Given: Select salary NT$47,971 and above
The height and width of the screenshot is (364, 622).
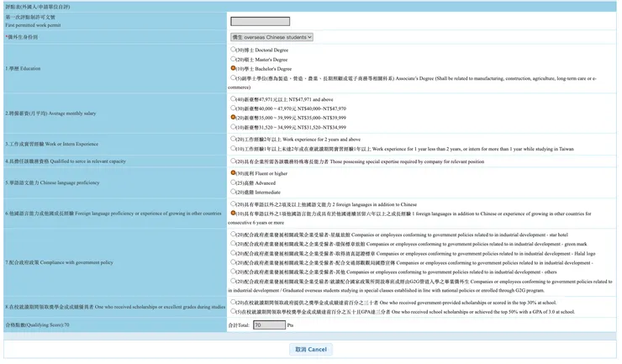Looking at the screenshot, I should coord(233,98).
